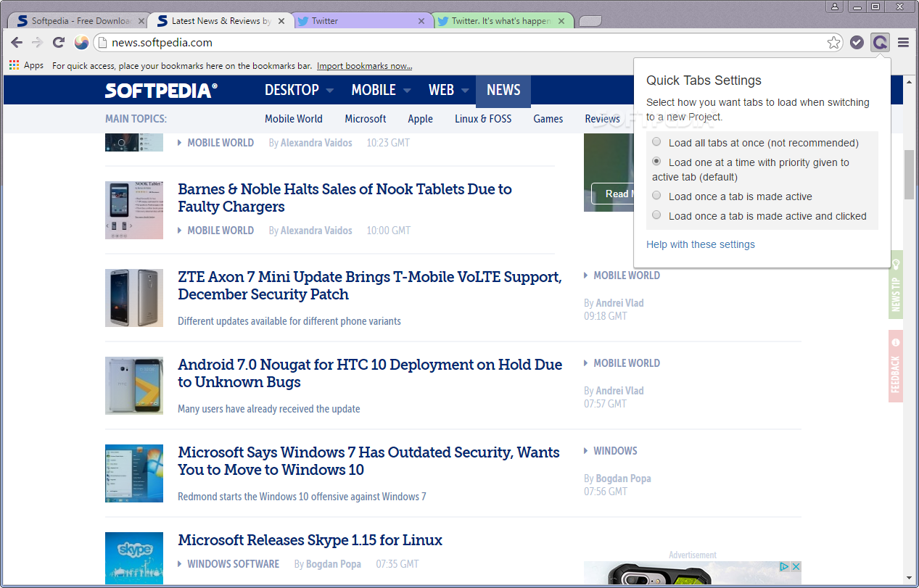Click the colorful extension icon beside reload
The image size is (919, 588).
click(x=81, y=43)
